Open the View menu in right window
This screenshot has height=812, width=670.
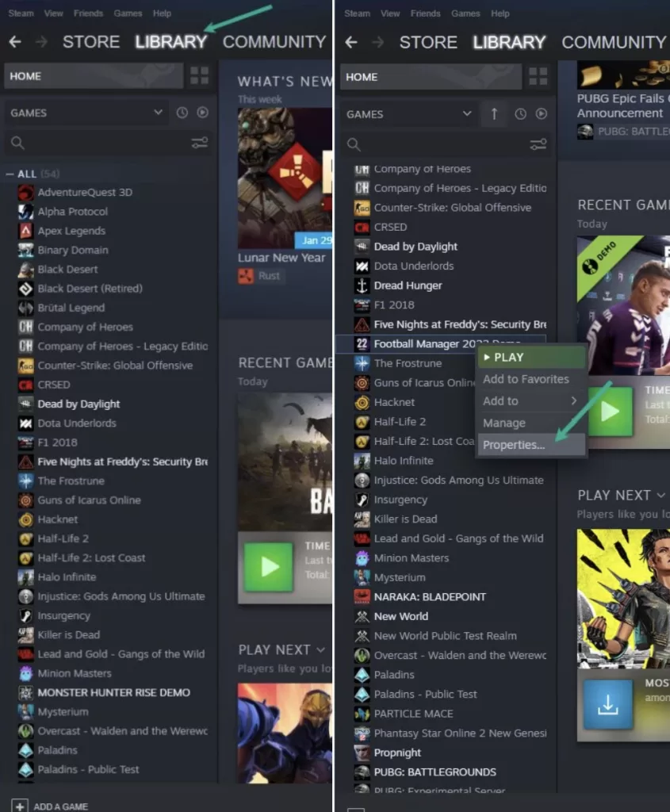point(390,13)
